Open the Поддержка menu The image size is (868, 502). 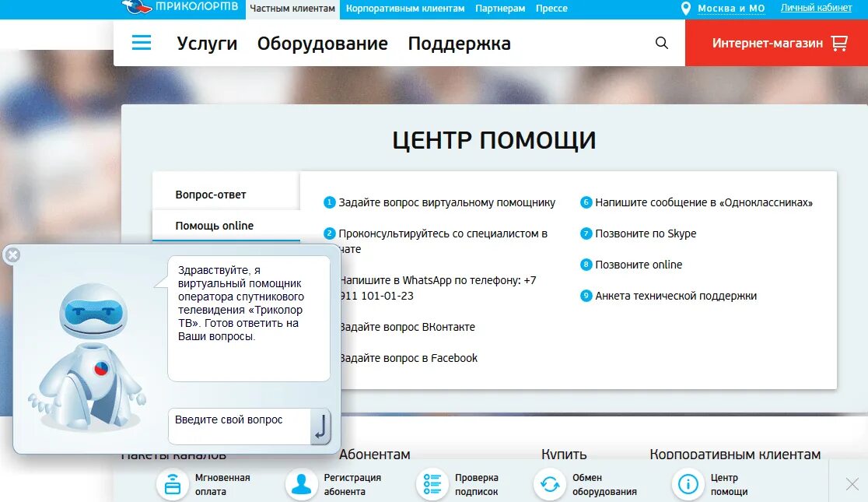(x=460, y=44)
